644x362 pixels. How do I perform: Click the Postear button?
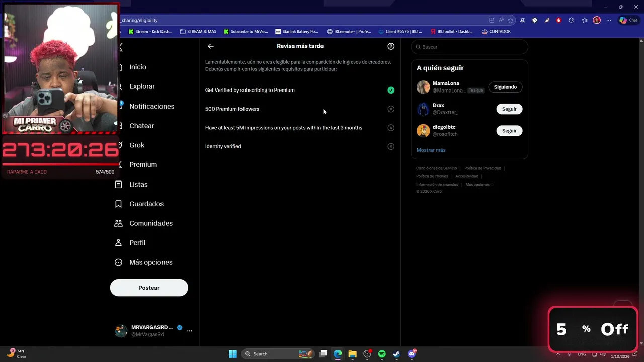pyautogui.click(x=149, y=288)
